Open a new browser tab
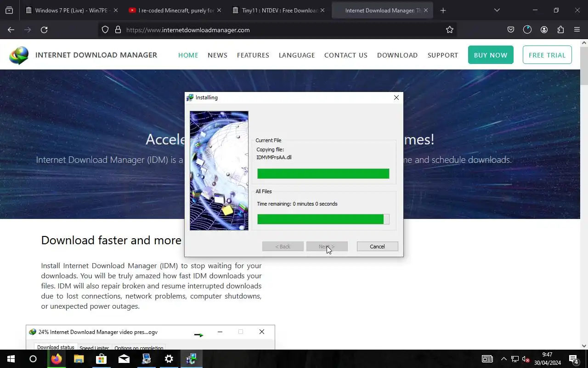Viewport: 588px width, 368px height. tap(443, 10)
